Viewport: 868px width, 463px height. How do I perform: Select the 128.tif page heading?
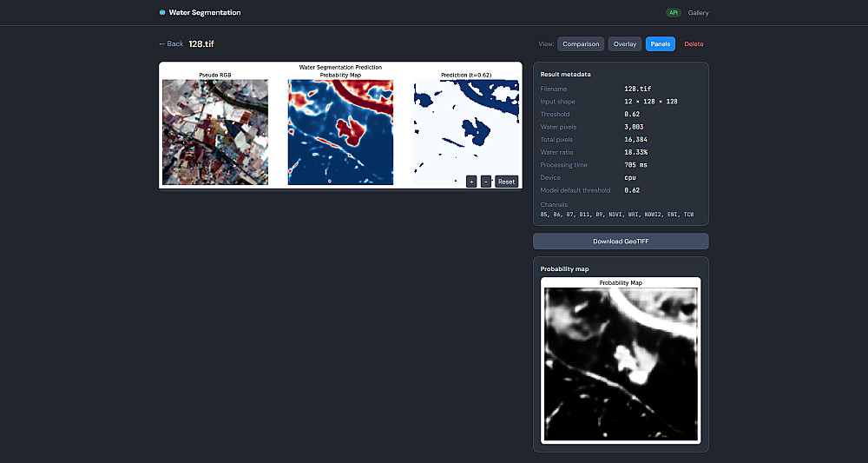[x=201, y=43]
